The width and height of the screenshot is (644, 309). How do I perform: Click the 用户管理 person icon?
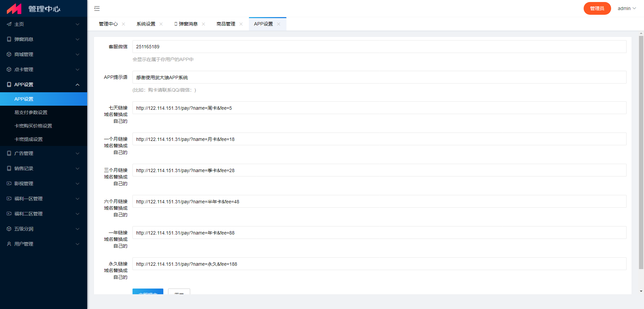9,244
